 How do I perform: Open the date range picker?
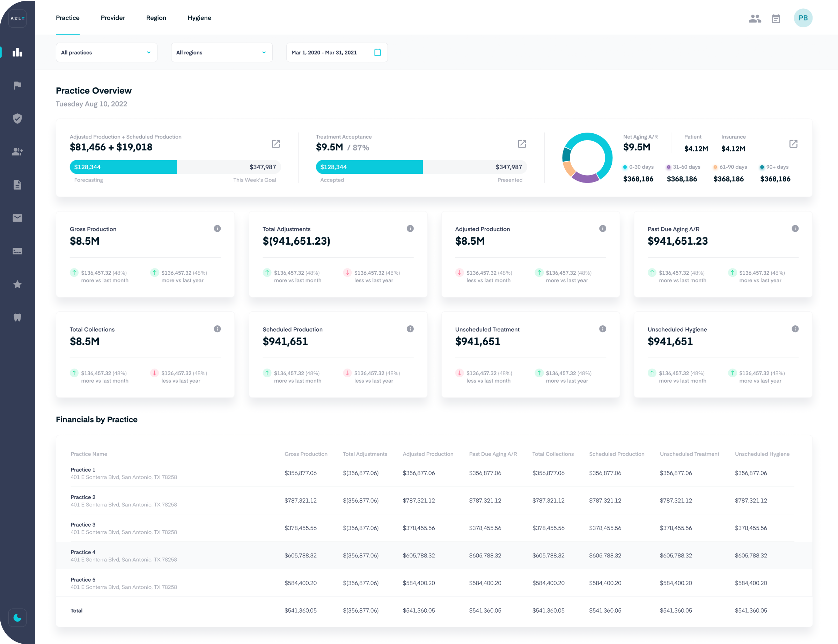tap(336, 52)
